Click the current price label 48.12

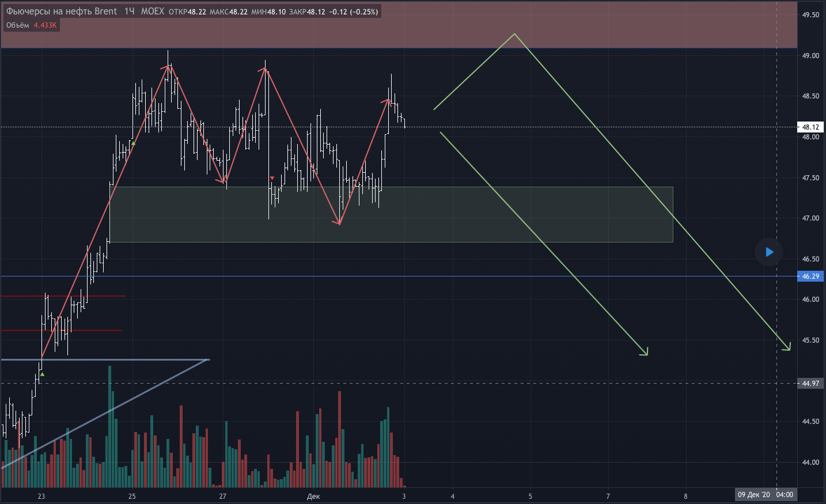tap(810, 127)
